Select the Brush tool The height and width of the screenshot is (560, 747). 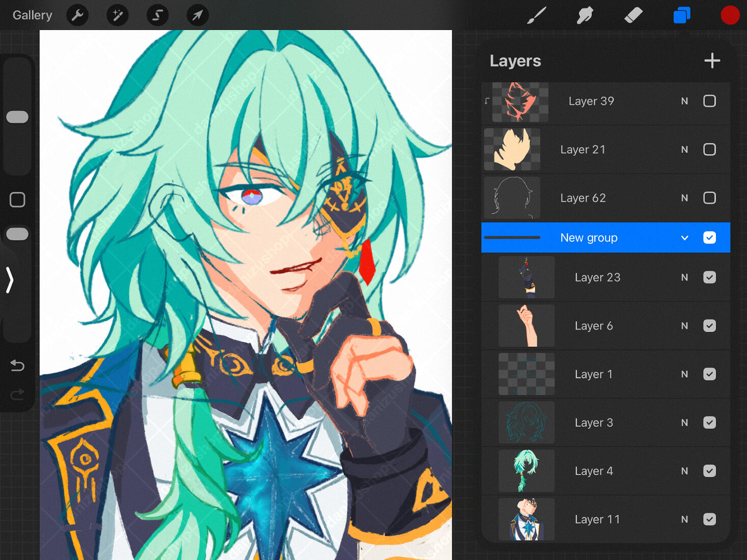[537, 15]
